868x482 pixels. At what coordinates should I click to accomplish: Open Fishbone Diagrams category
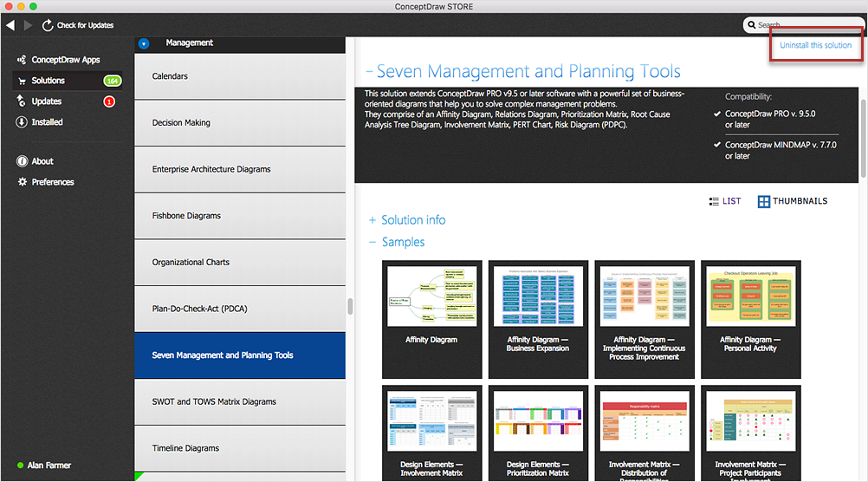pos(240,216)
